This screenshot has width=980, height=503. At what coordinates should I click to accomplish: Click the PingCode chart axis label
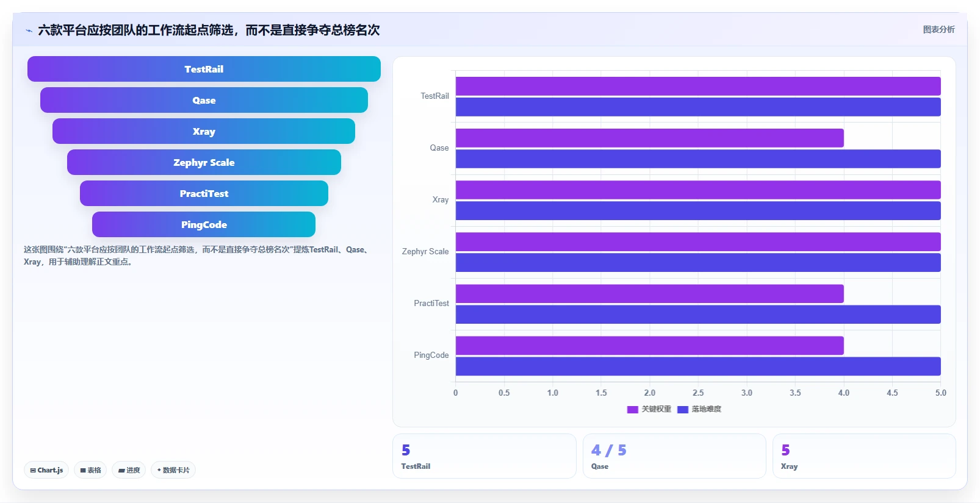pyautogui.click(x=431, y=355)
